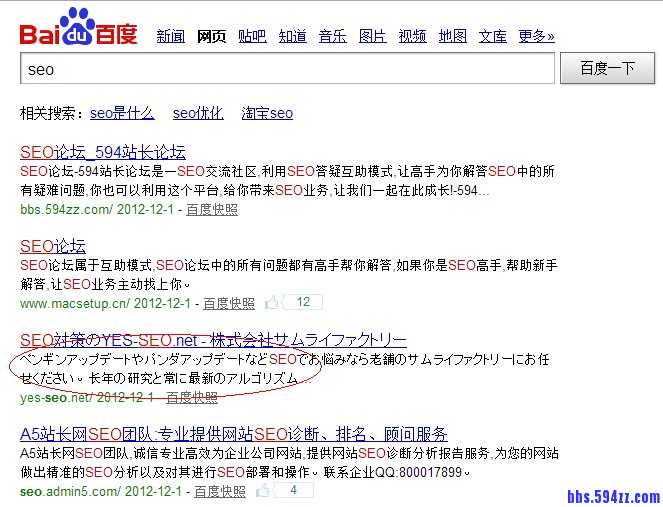Open 百度快照 for yes-seo.net result

point(192,397)
